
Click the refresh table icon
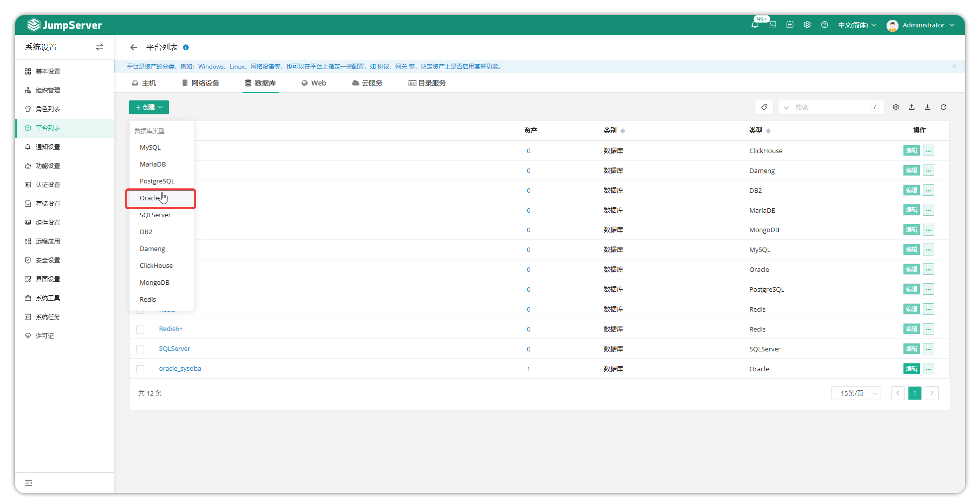pos(943,107)
